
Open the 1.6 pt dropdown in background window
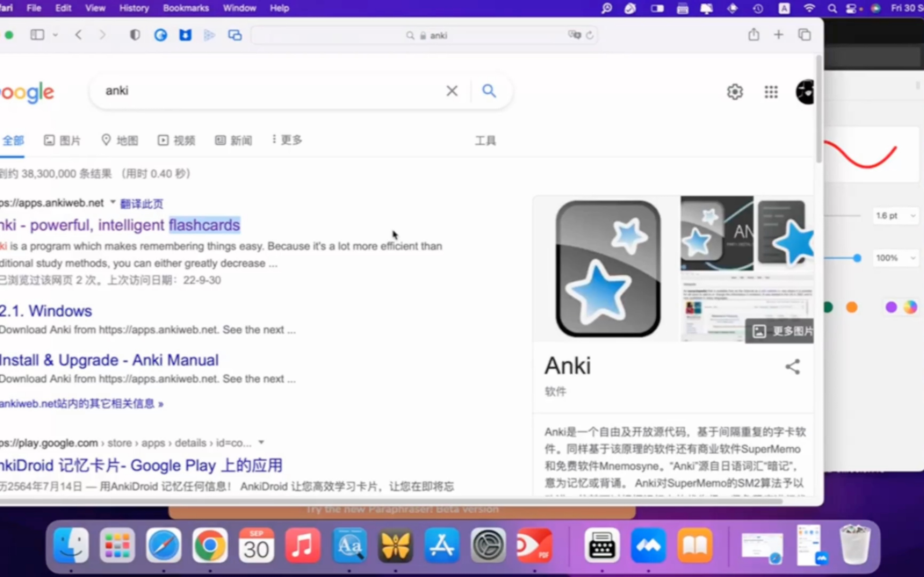[895, 216]
